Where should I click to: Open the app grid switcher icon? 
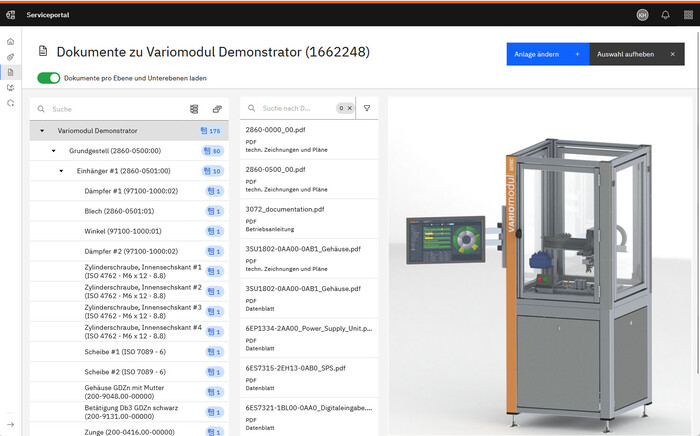point(688,15)
